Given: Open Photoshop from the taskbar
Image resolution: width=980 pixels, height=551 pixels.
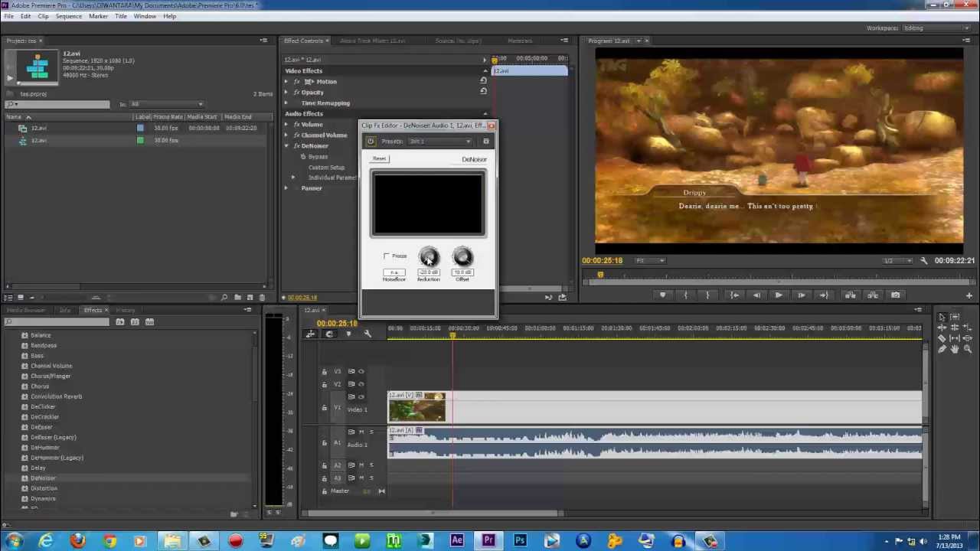Looking at the screenshot, I should [x=520, y=541].
